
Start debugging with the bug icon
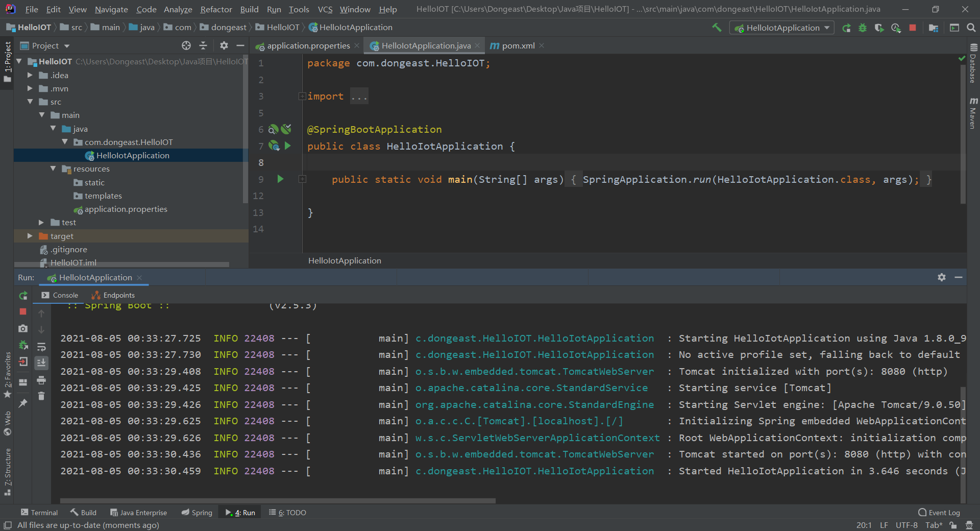(863, 28)
